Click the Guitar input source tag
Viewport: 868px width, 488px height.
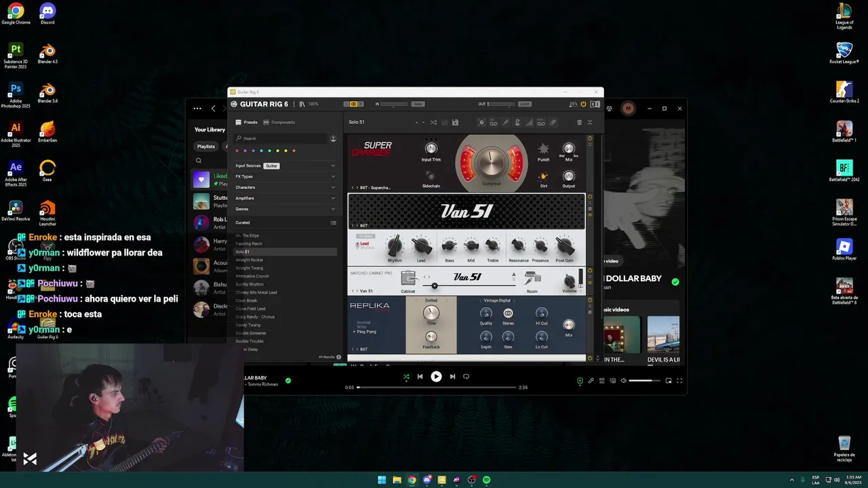(271, 165)
